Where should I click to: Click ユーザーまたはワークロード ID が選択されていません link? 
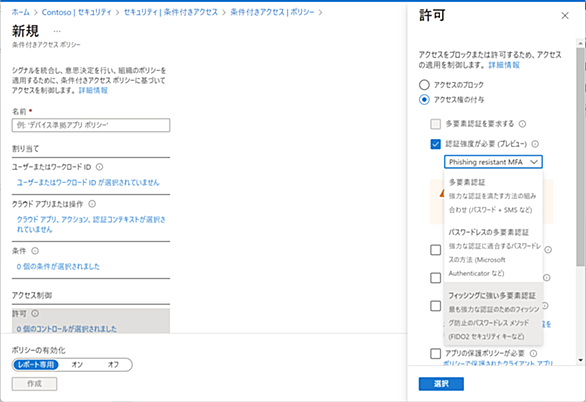88,182
